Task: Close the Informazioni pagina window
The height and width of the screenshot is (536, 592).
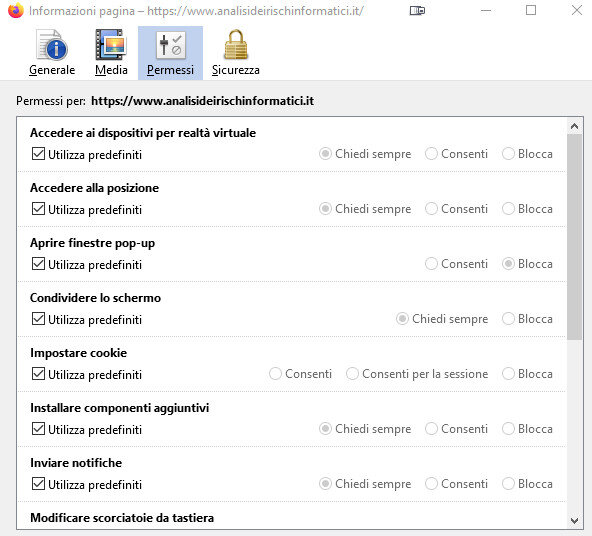Action: tap(577, 10)
